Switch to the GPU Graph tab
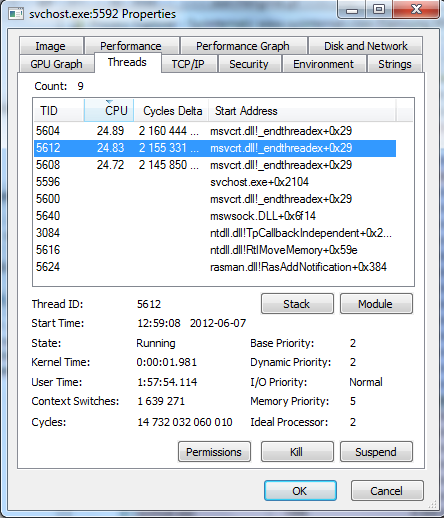 (56, 64)
